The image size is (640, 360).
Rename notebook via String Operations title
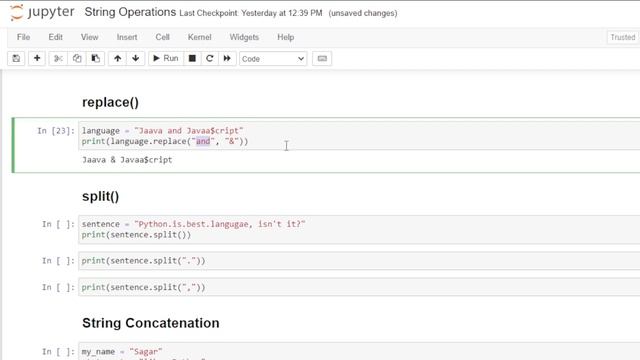click(130, 12)
